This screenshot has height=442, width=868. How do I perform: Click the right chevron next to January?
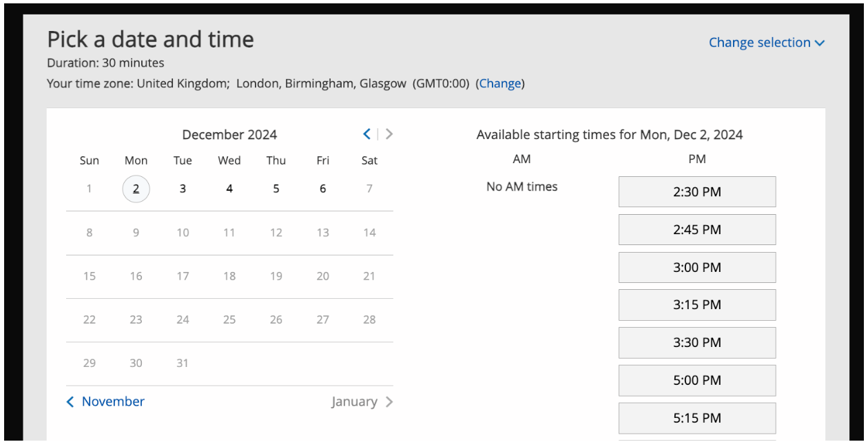389,402
